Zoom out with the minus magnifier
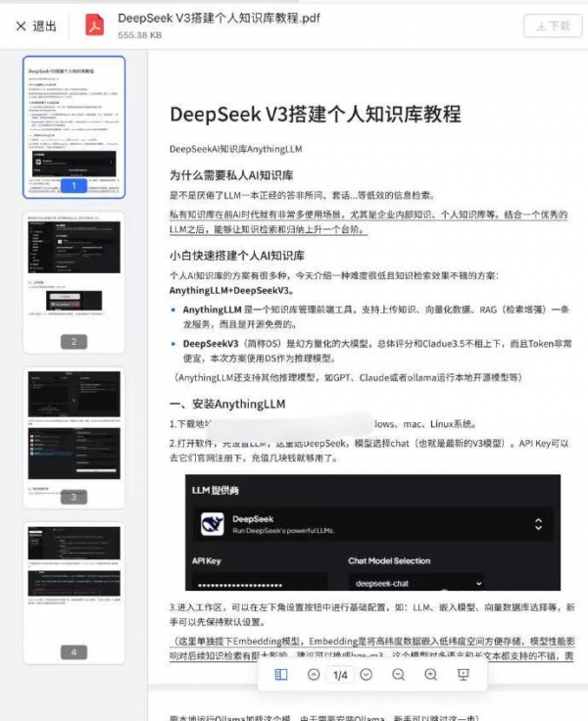 399,675
